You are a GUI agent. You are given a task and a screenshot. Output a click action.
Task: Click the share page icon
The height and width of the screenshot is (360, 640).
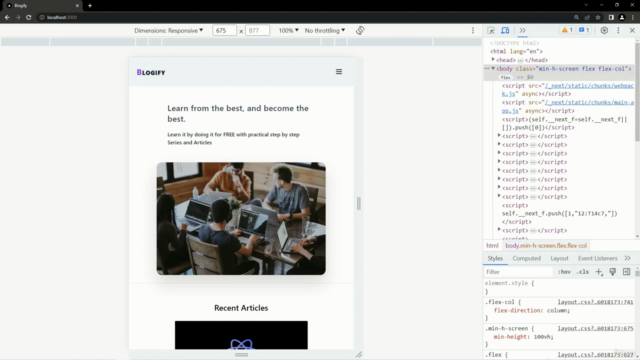click(x=587, y=17)
